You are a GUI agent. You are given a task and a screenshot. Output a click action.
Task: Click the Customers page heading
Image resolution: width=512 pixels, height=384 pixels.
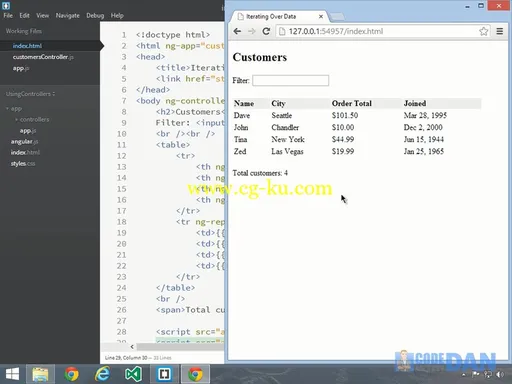(260, 57)
